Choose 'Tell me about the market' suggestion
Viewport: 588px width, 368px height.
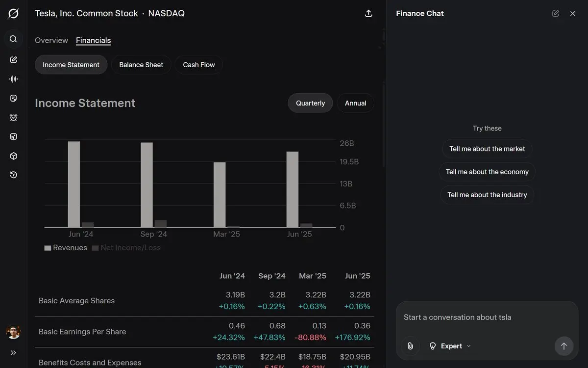pyautogui.click(x=487, y=149)
